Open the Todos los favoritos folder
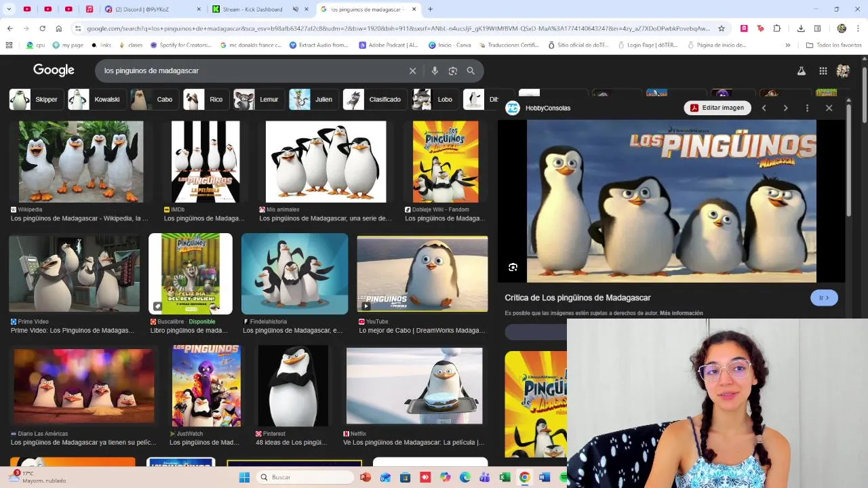868x488 pixels. point(833,45)
